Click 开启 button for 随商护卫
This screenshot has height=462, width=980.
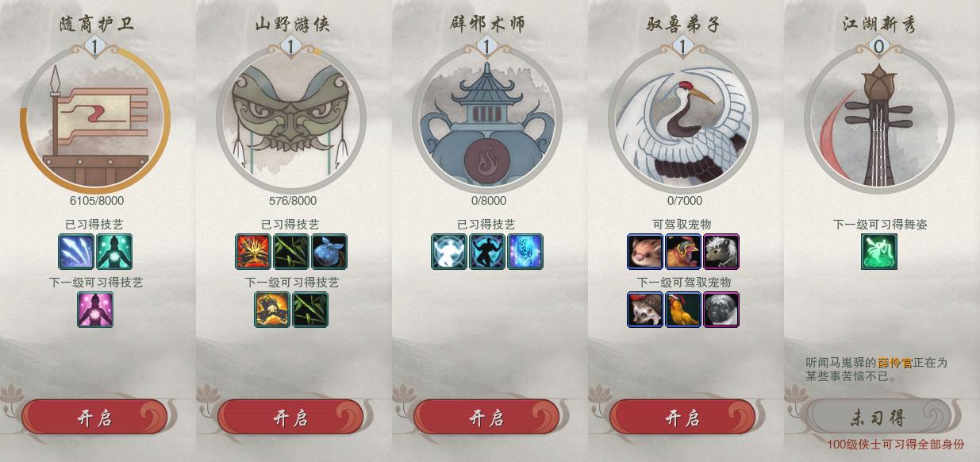click(94, 418)
